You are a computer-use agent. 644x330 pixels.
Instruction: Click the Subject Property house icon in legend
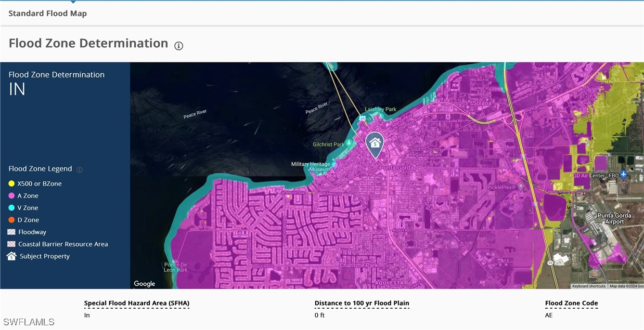tap(11, 256)
